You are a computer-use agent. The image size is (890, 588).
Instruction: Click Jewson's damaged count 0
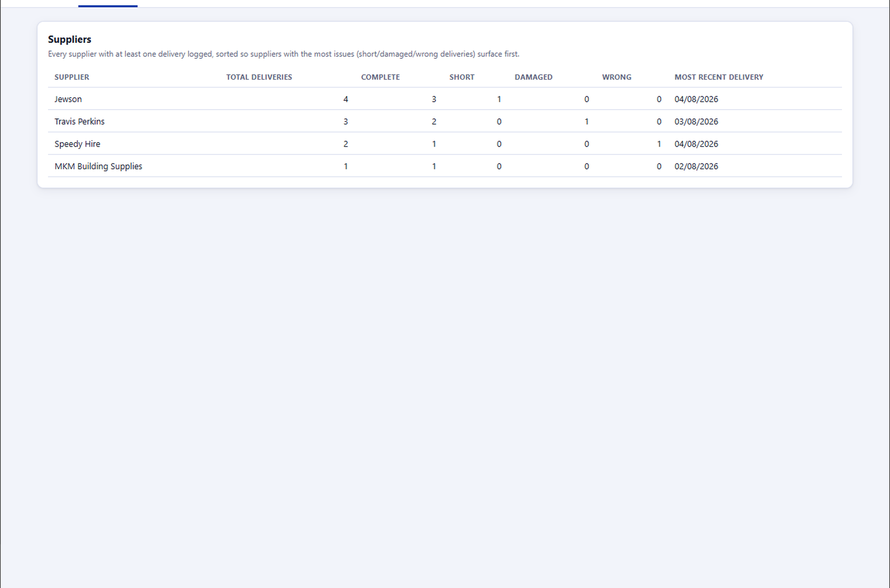tap(587, 99)
